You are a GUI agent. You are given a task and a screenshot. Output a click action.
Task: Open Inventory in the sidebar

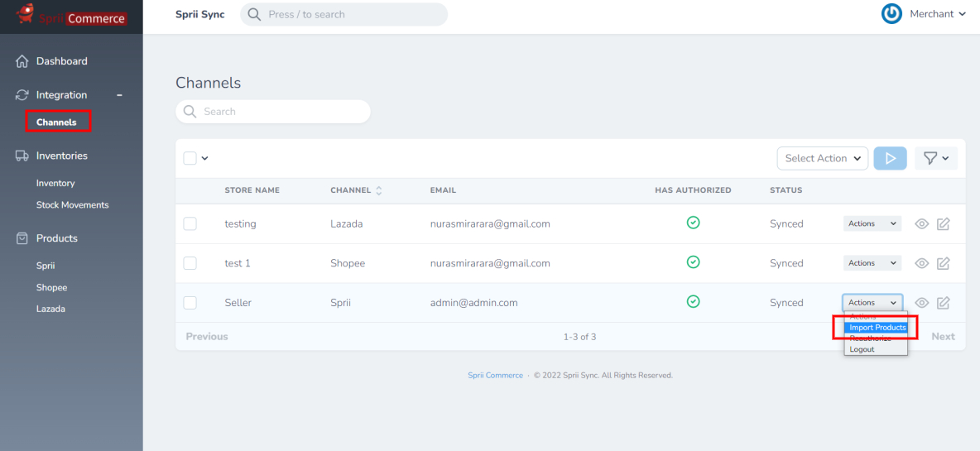tap(55, 183)
